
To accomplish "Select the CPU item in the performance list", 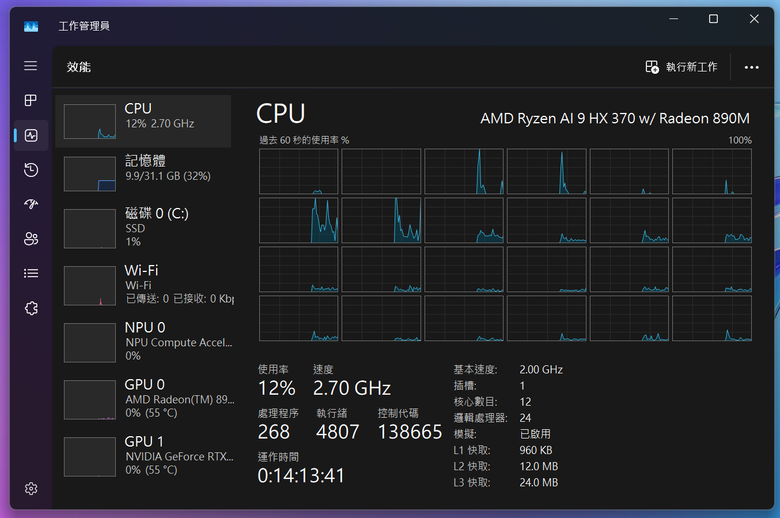I will [x=143, y=121].
